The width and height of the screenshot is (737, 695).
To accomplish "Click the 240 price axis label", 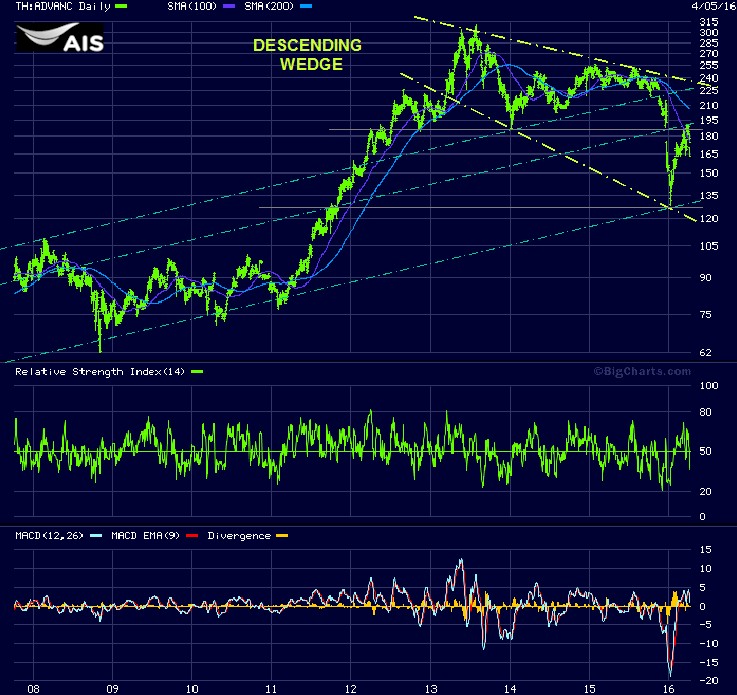I will [x=709, y=78].
